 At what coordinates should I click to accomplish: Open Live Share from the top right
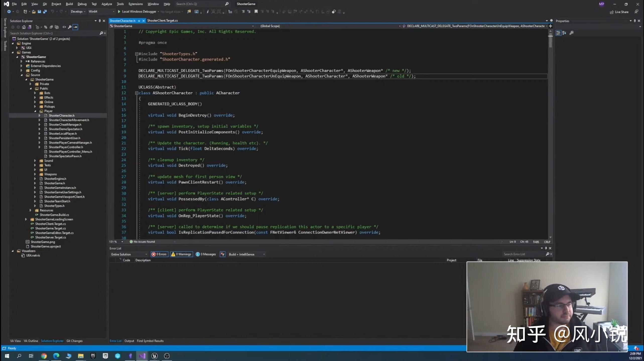tap(620, 12)
